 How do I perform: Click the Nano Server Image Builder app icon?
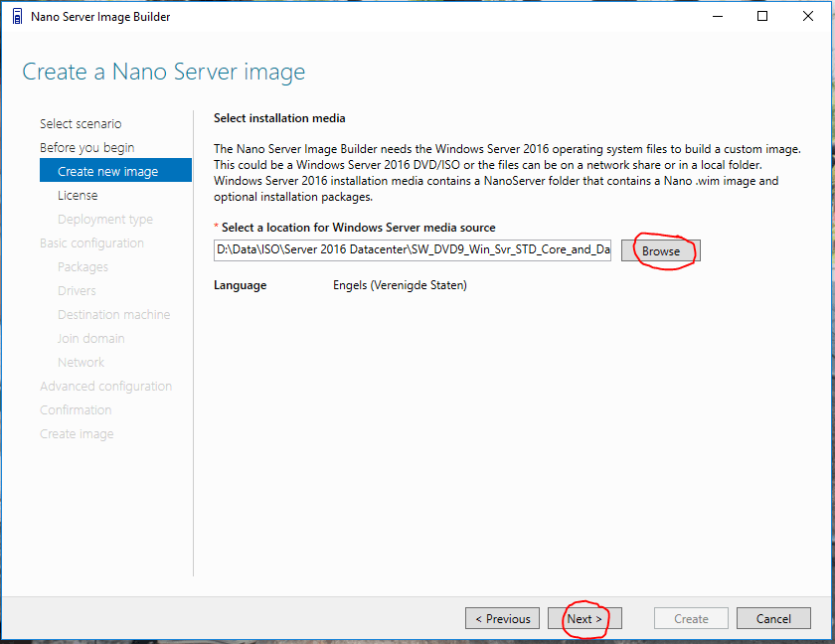pyautogui.click(x=17, y=17)
